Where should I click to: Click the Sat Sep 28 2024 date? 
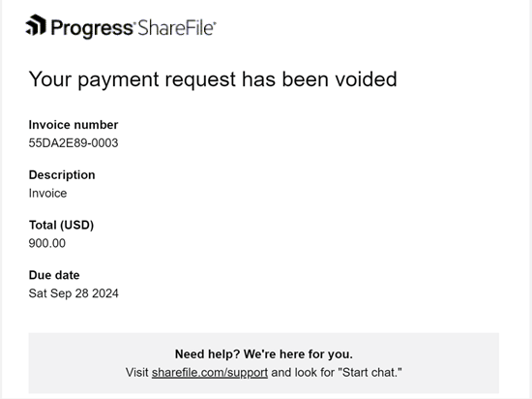click(74, 293)
